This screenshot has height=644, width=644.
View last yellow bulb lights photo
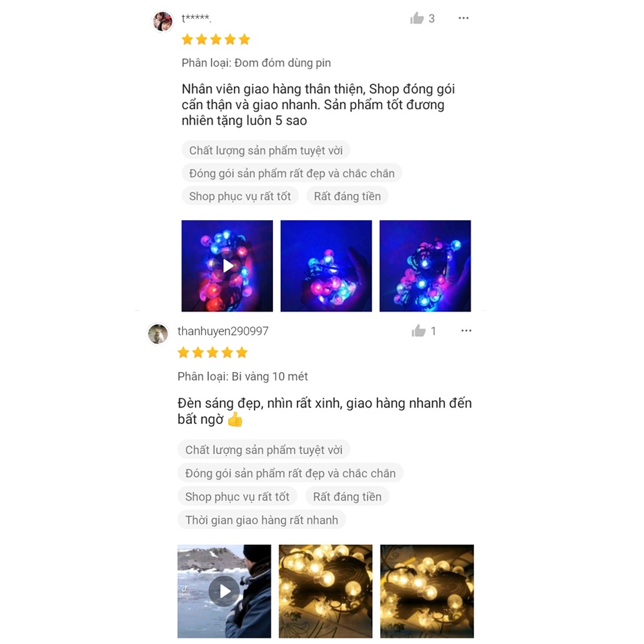[x=427, y=591]
